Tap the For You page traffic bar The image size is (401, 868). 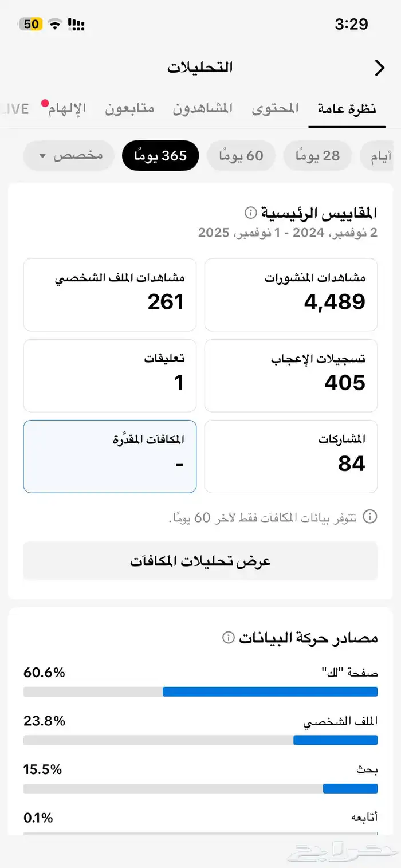point(200,692)
